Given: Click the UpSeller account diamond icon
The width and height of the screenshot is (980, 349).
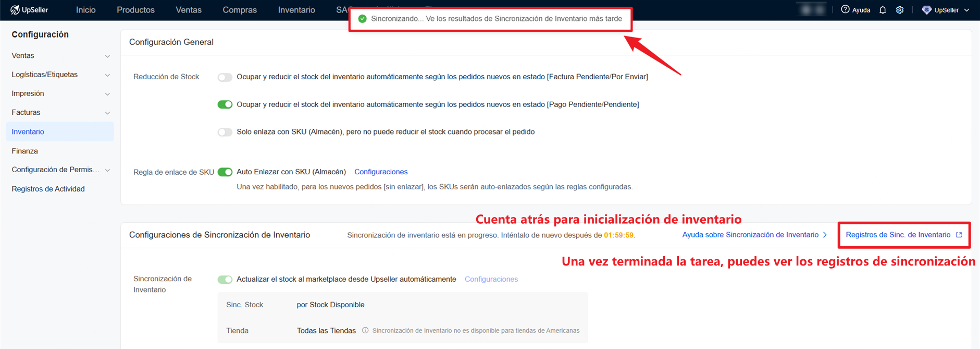Looking at the screenshot, I should pos(926,10).
